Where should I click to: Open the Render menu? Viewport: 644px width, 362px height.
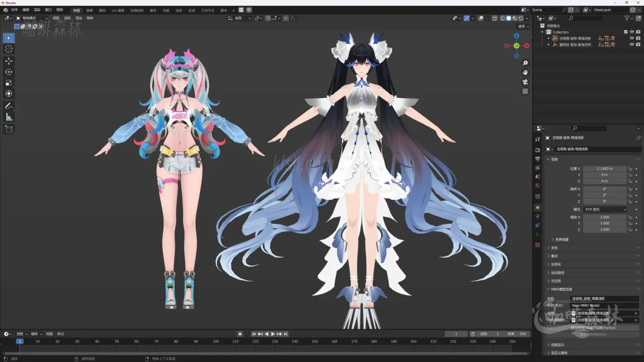[x=37, y=10]
